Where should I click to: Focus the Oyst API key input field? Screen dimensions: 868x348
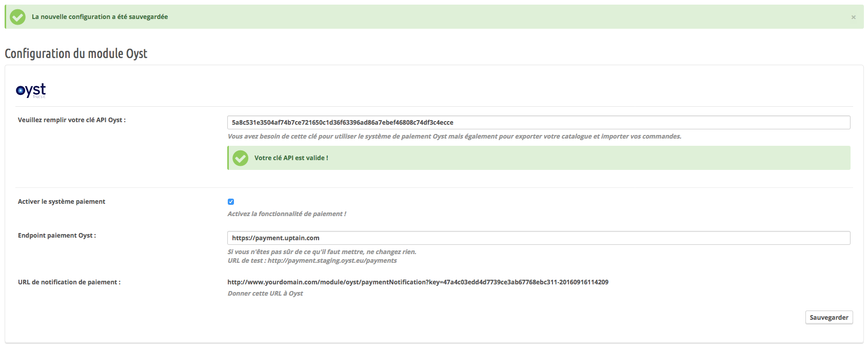(539, 122)
